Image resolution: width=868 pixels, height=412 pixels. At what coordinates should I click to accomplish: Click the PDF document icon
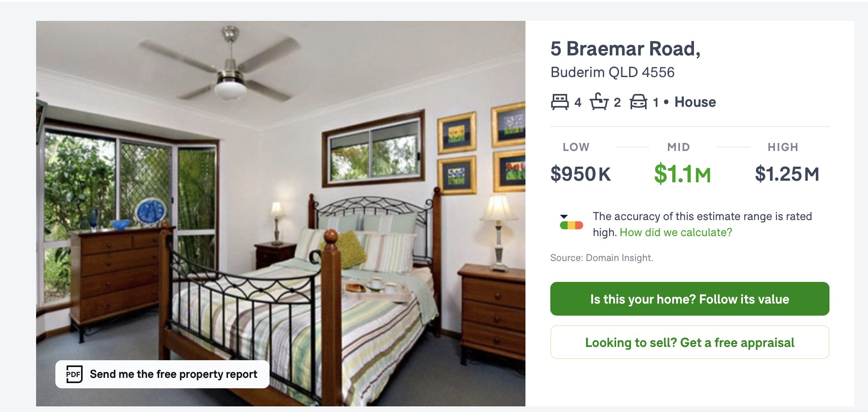pos(74,374)
